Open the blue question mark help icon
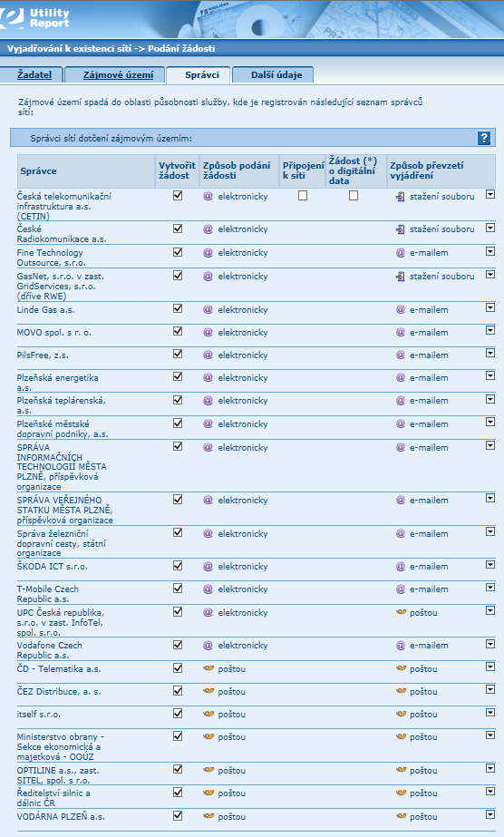 [x=484, y=138]
